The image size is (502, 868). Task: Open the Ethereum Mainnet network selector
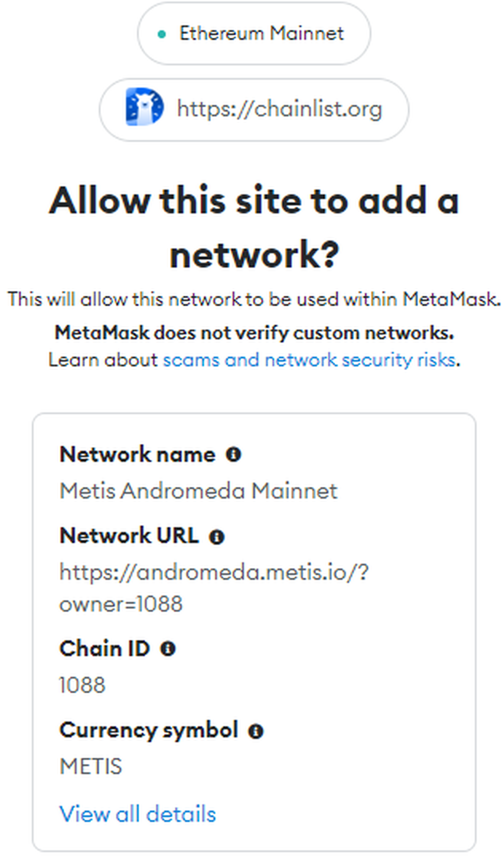click(255, 34)
